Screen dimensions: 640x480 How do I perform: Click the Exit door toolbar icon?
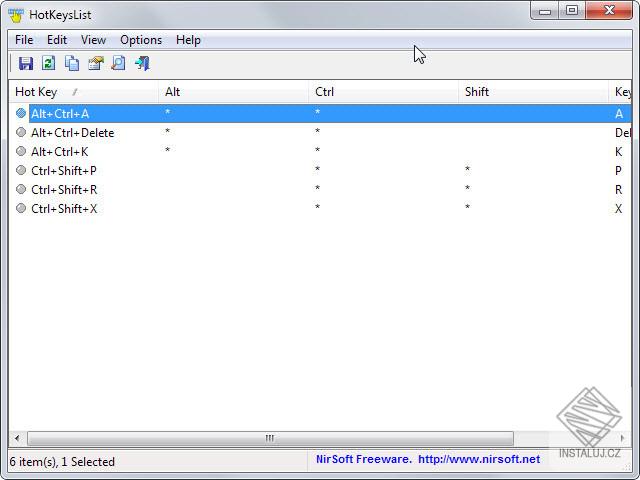tap(142, 63)
